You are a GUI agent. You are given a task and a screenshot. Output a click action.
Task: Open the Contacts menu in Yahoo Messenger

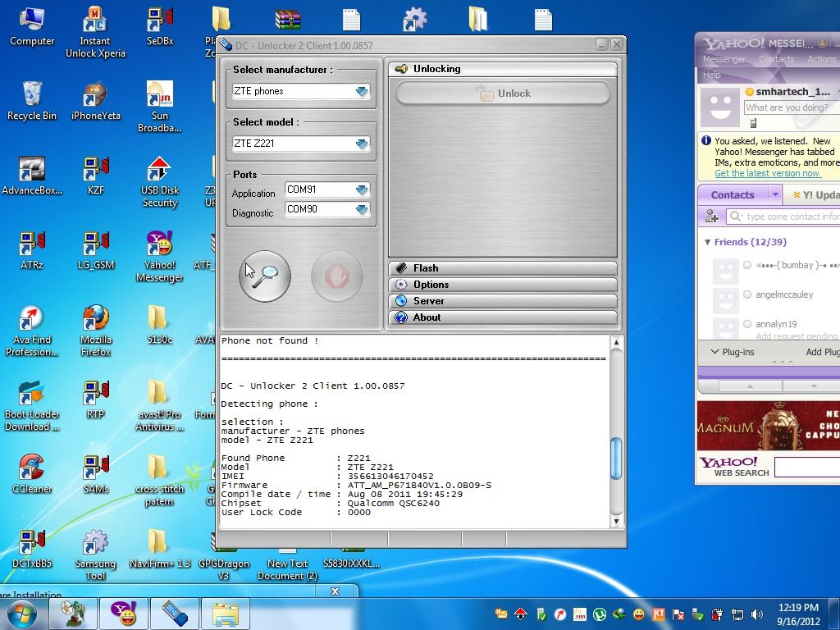[776, 59]
